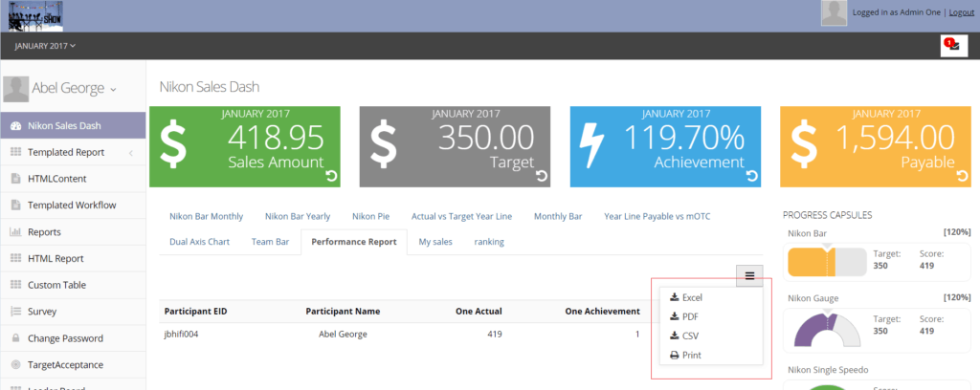The width and height of the screenshot is (980, 390).
Task: Click the Abel George table cell
Action: tap(343, 334)
